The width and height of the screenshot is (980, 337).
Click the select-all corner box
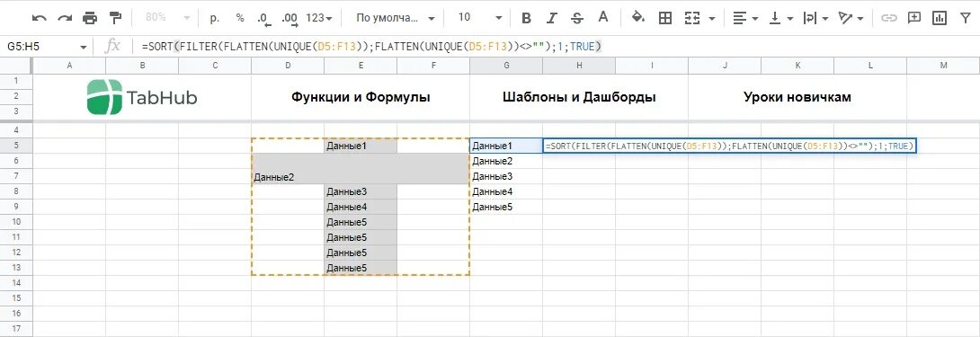tap(16, 66)
